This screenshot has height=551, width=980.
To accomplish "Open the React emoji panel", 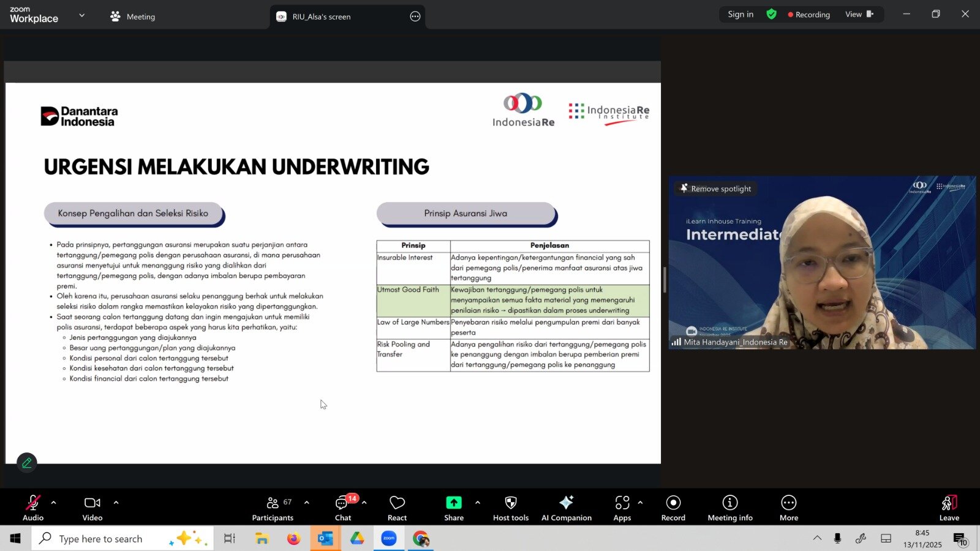I will pyautogui.click(x=397, y=508).
